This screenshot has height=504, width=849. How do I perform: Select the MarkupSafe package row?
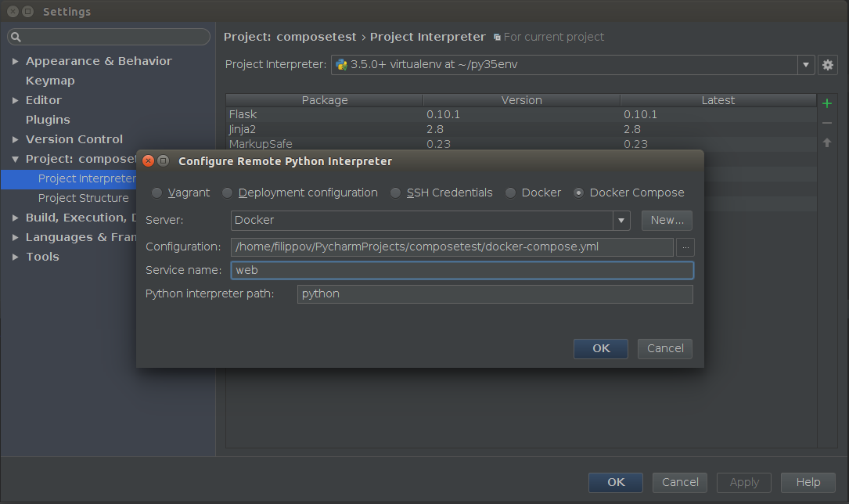point(521,143)
